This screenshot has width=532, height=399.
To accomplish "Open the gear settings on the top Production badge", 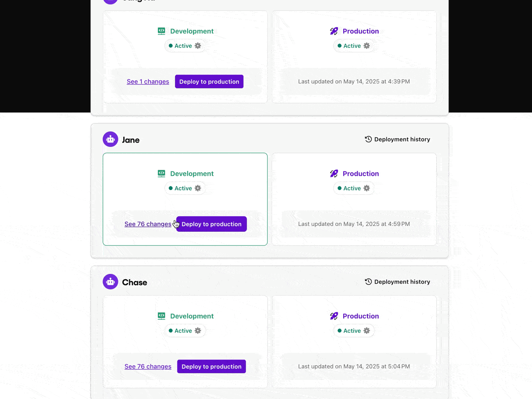I will pyautogui.click(x=367, y=46).
